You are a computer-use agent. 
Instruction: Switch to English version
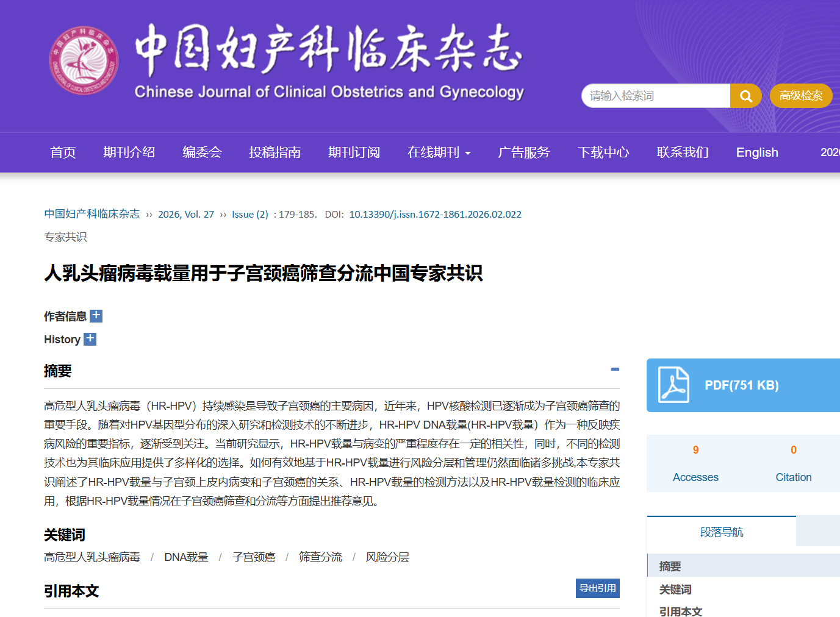click(756, 152)
